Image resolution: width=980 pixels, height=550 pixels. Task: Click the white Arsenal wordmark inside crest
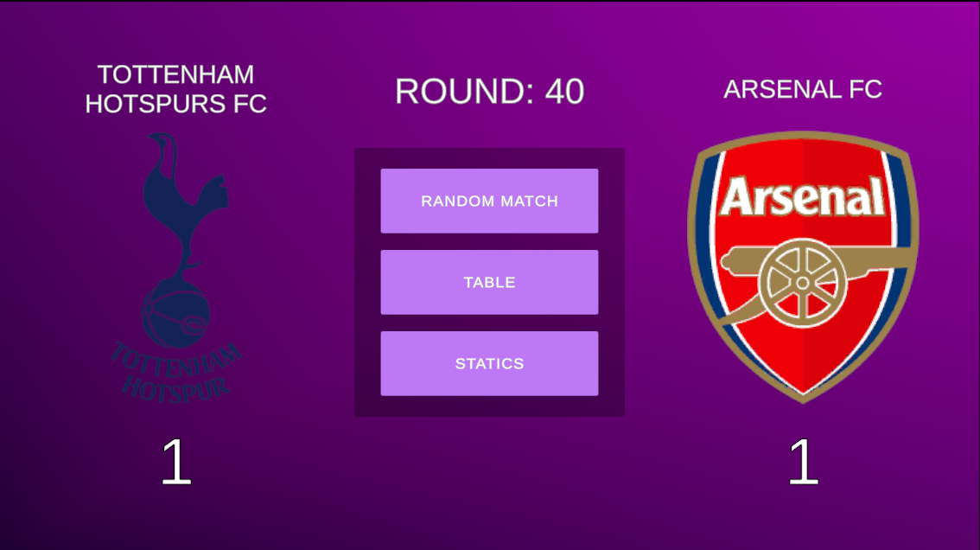(x=803, y=197)
